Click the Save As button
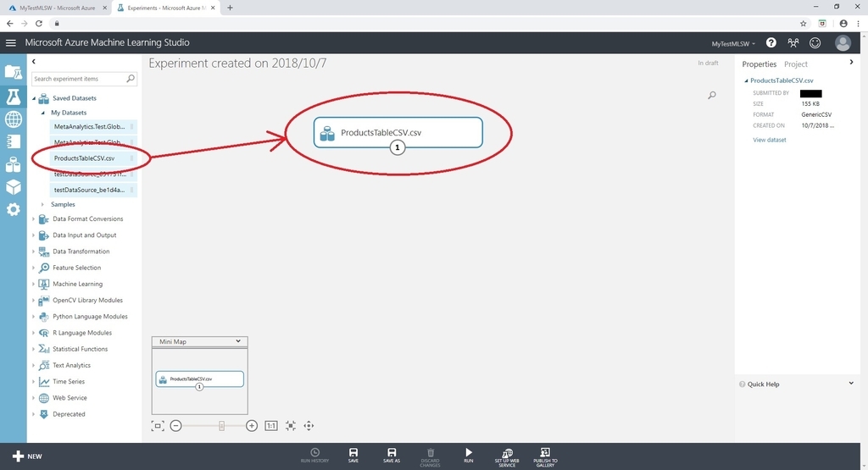 pos(392,456)
